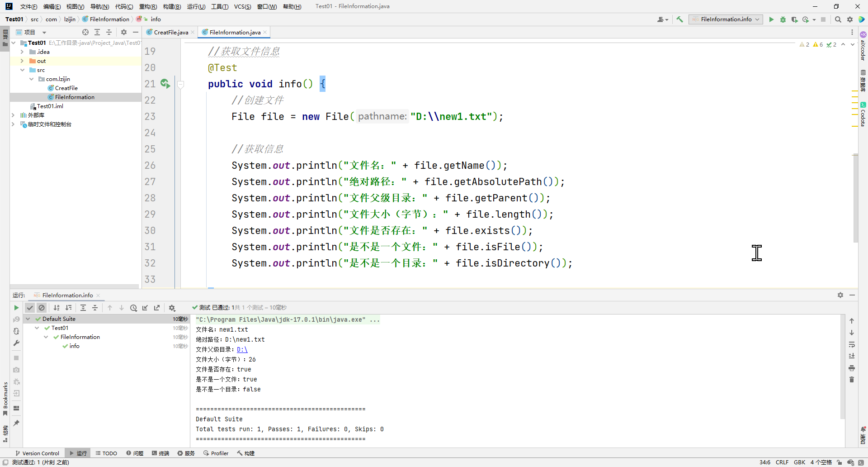Expand all in the Project panel toolbar
Image resolution: width=868 pixels, height=467 pixels.
(97, 32)
